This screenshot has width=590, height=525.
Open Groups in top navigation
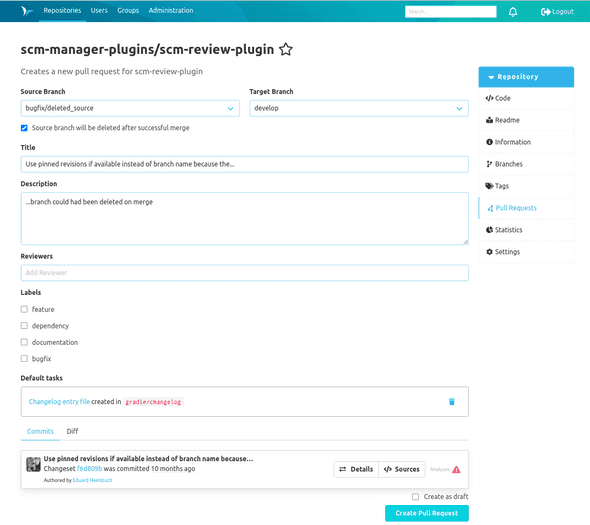(128, 11)
